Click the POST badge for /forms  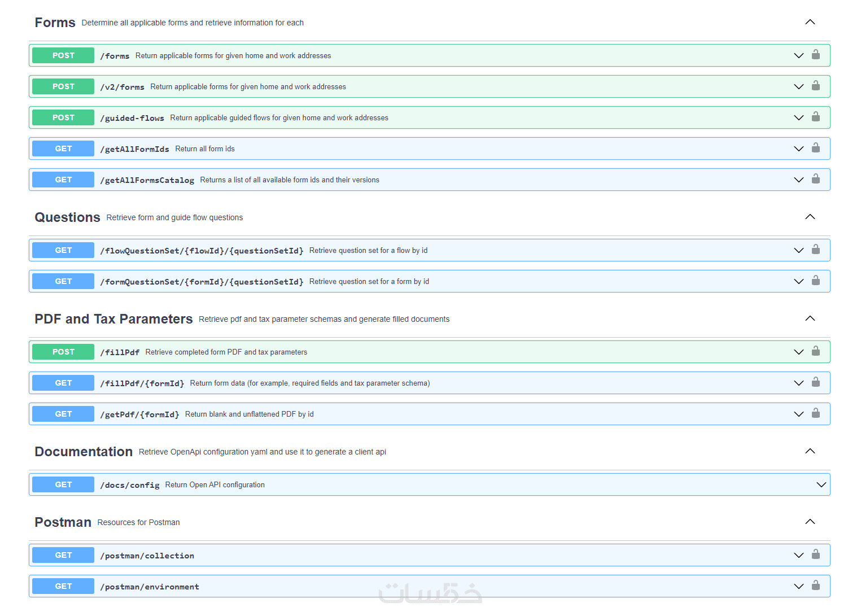(x=63, y=55)
